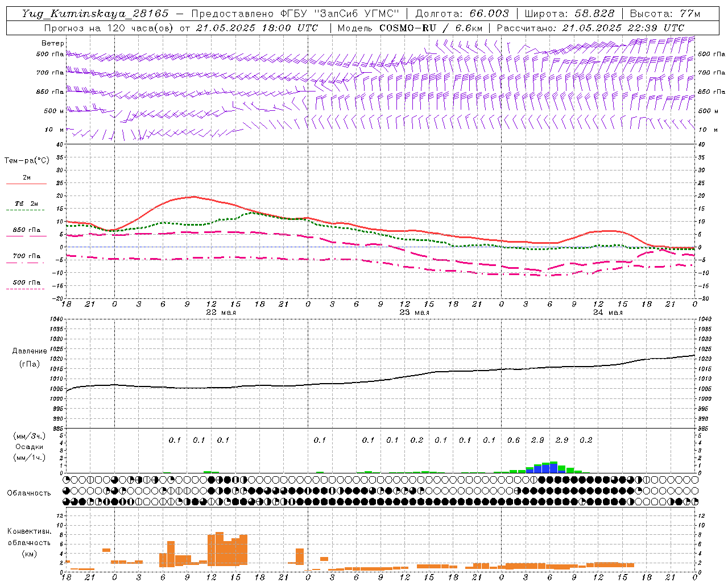The image size is (728, 582).
Task: Click the 0.6 precipitation amount value
Action: pos(513,440)
